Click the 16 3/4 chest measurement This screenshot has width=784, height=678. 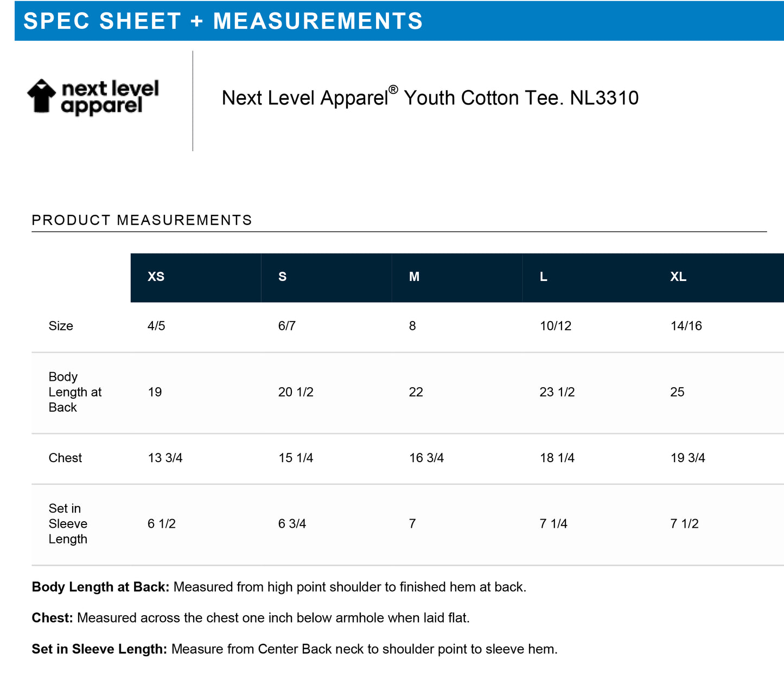click(426, 458)
